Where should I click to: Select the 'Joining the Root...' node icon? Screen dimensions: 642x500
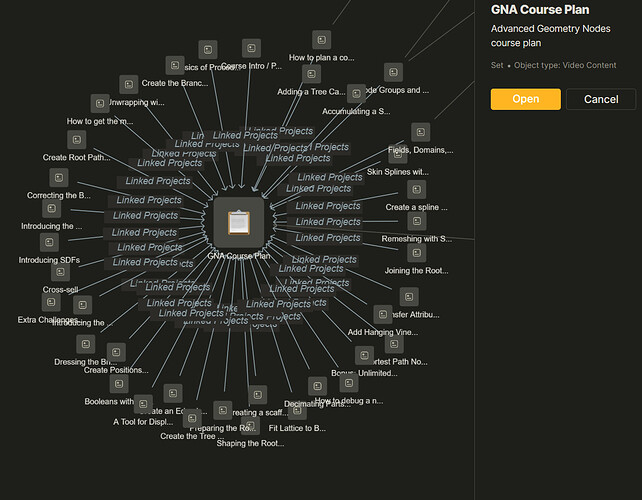pyautogui.click(x=417, y=253)
